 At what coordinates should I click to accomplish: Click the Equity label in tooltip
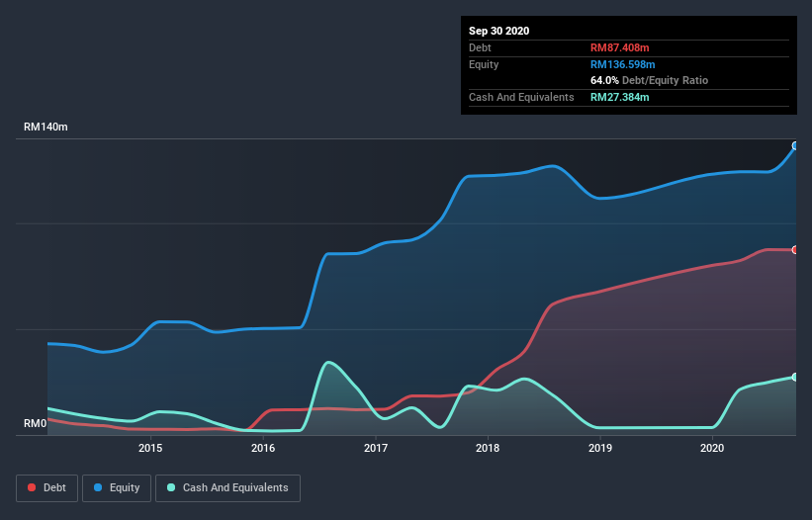point(484,64)
